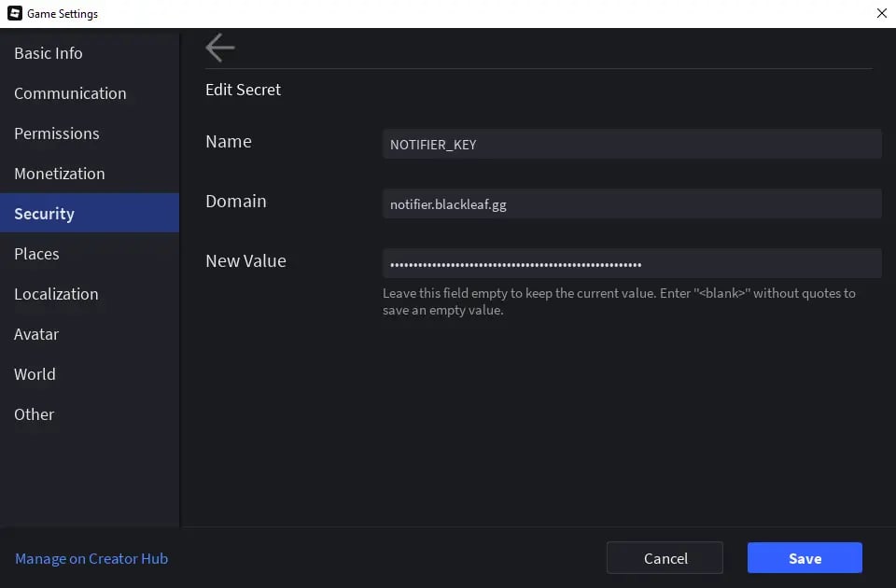The image size is (896, 588).
Task: Close the Game Settings window
Action: (881, 13)
